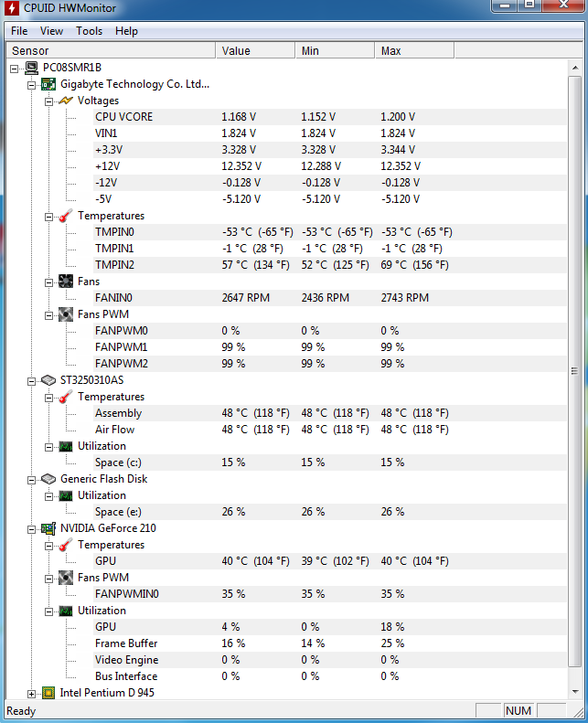Viewport: 588px width, 723px height.
Task: Click the Value column header
Action: [255, 50]
